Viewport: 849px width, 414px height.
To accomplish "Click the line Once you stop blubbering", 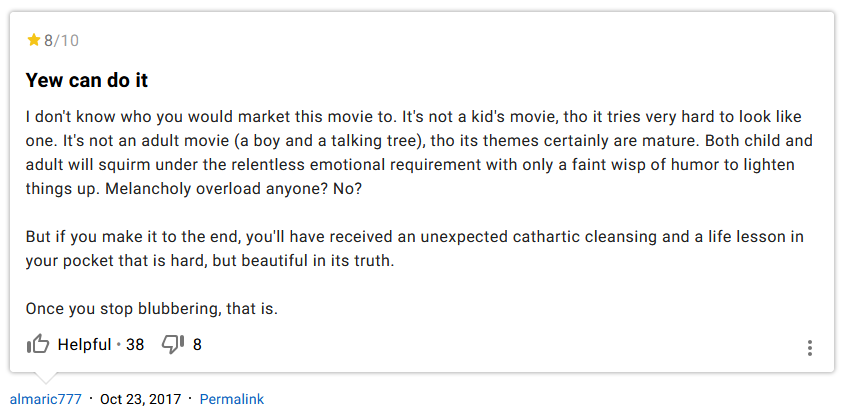I will point(152,308).
